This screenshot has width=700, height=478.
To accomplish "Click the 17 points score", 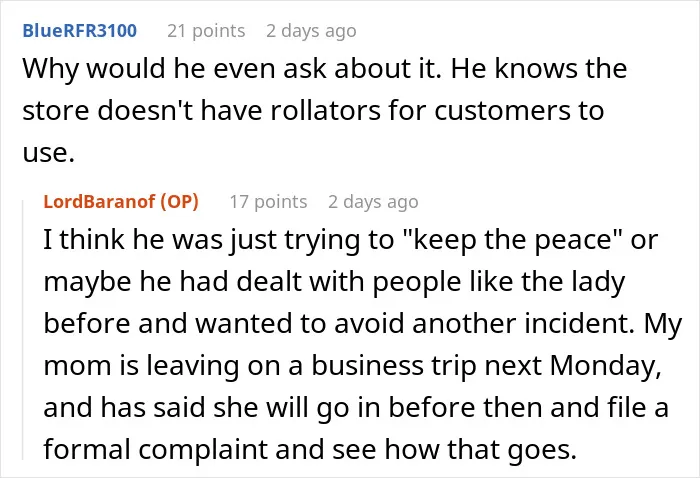I will pyautogui.click(x=268, y=202).
